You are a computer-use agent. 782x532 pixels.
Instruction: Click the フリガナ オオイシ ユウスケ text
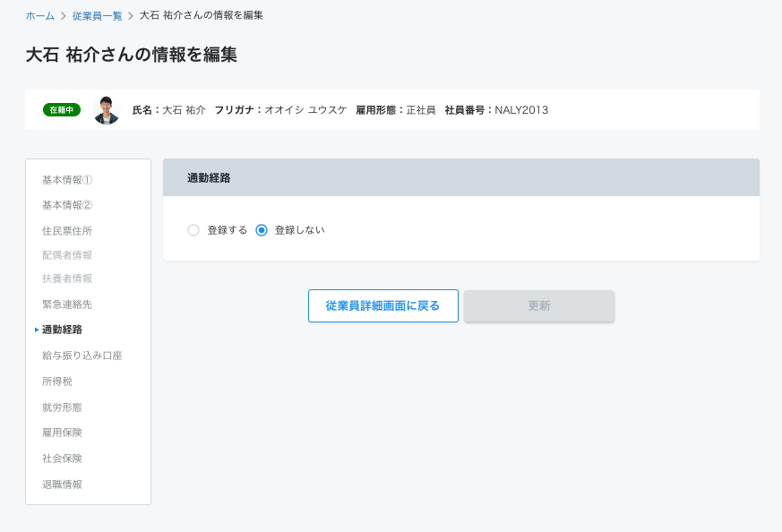pyautogui.click(x=280, y=110)
